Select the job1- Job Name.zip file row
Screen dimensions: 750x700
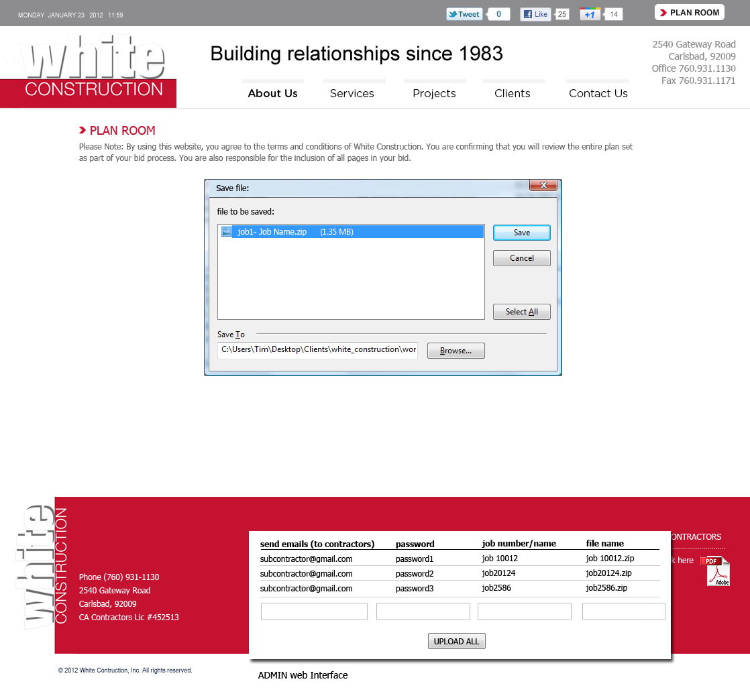click(352, 232)
